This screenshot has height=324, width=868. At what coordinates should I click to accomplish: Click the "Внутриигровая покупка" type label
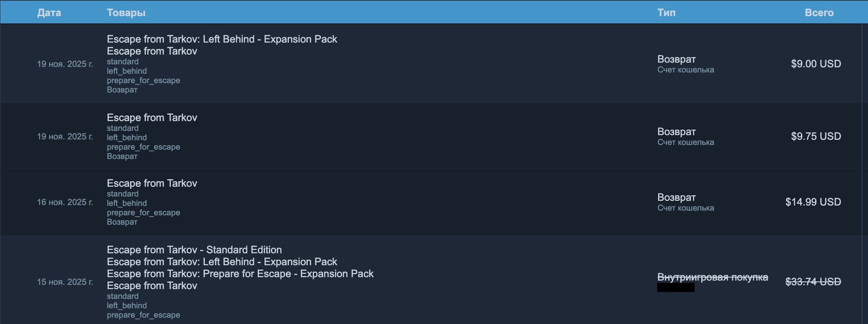point(712,277)
